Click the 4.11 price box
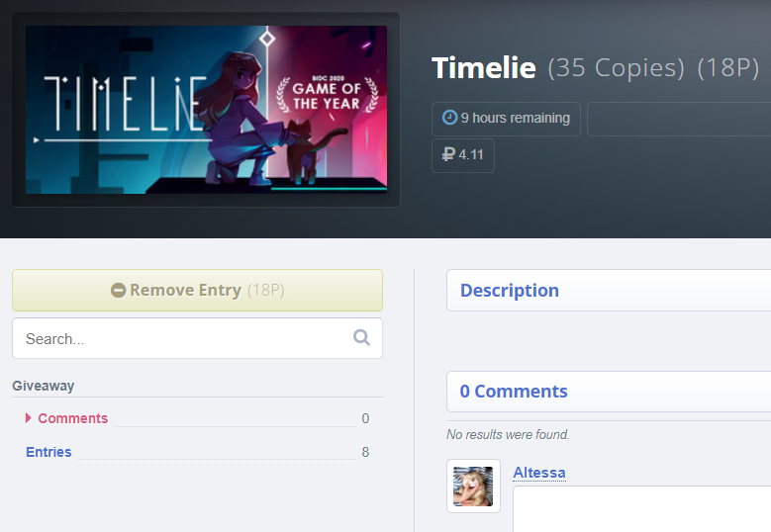771x532 pixels. [462, 155]
